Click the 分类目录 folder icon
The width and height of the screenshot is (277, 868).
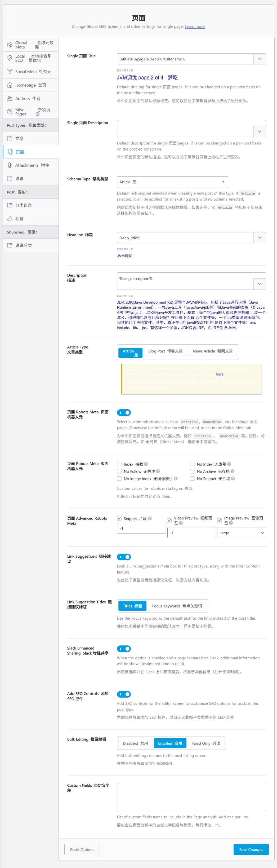10,205
